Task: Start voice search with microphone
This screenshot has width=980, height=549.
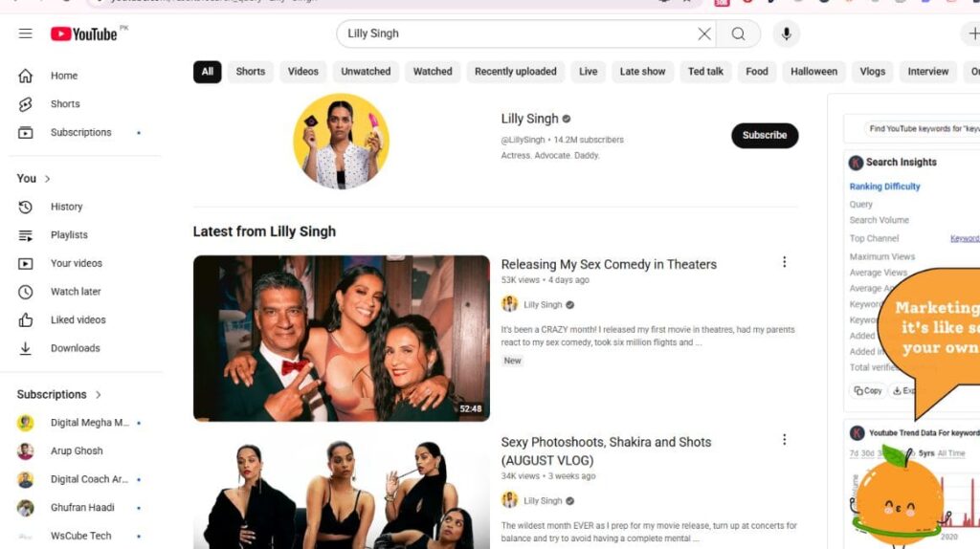Action: (x=786, y=34)
